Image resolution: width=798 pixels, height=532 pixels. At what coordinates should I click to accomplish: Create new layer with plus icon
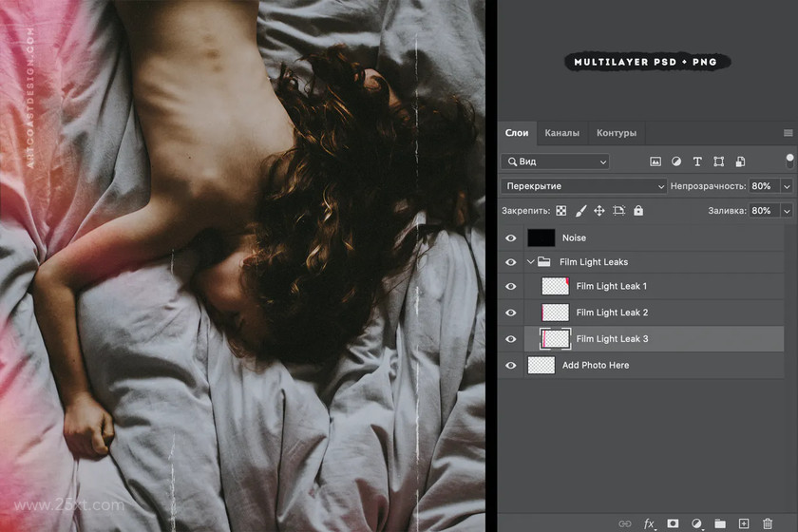(x=744, y=523)
